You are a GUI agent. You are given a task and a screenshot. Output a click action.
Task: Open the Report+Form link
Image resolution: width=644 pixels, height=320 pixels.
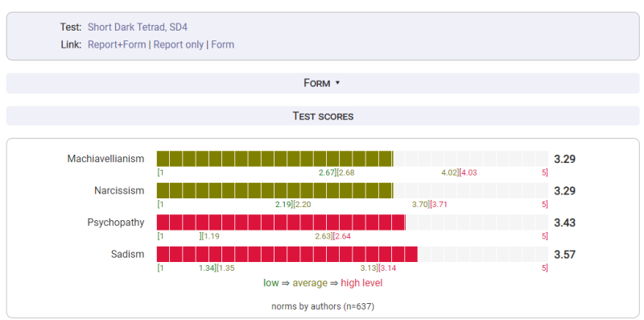(x=117, y=44)
